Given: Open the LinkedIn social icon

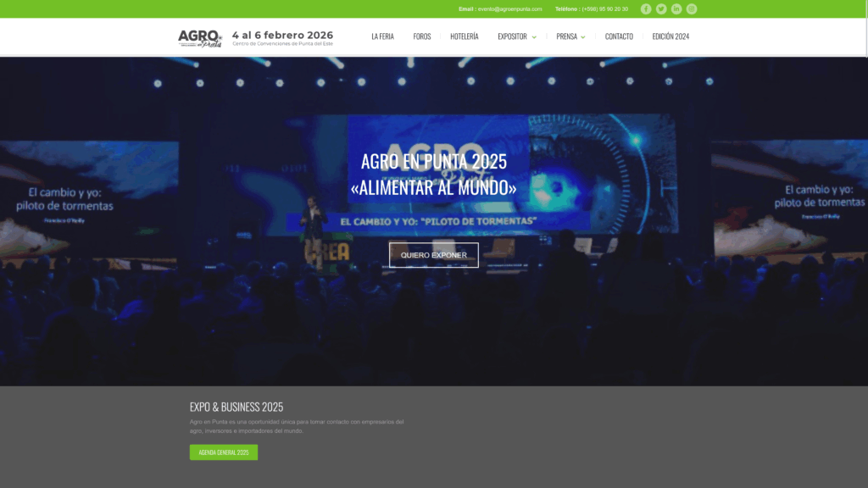Looking at the screenshot, I should pyautogui.click(x=676, y=8).
